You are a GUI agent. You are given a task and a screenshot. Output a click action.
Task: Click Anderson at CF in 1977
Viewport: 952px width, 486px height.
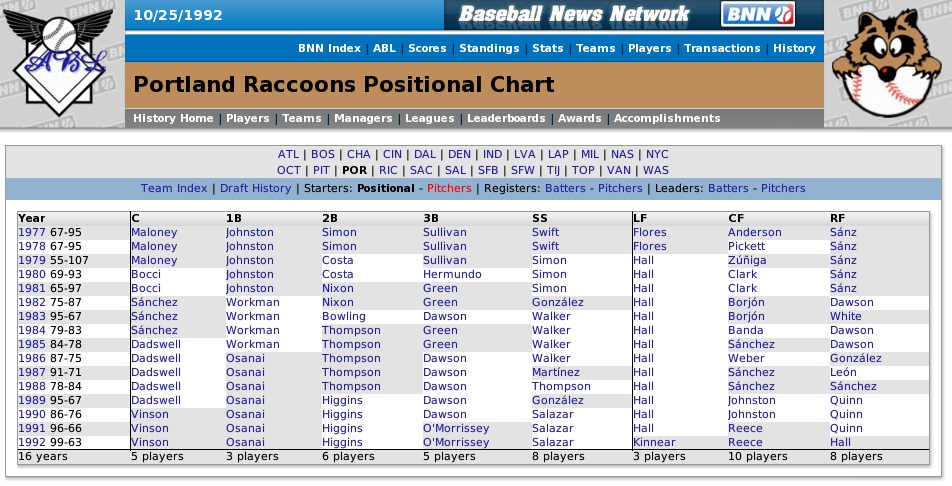point(755,232)
